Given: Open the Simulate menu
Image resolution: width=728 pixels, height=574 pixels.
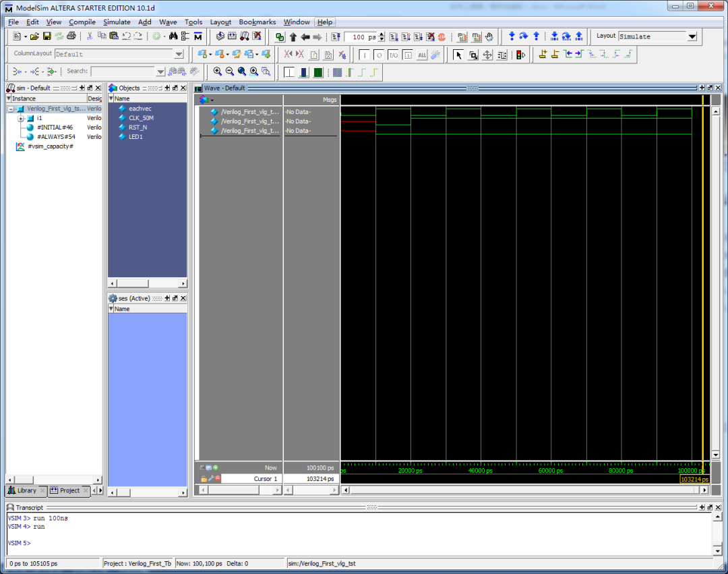Looking at the screenshot, I should pos(117,22).
